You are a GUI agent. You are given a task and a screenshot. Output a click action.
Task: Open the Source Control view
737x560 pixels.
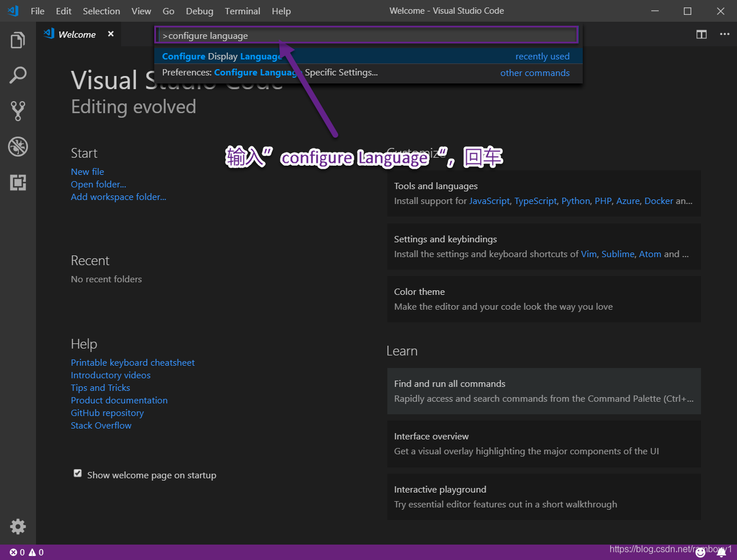click(x=18, y=111)
